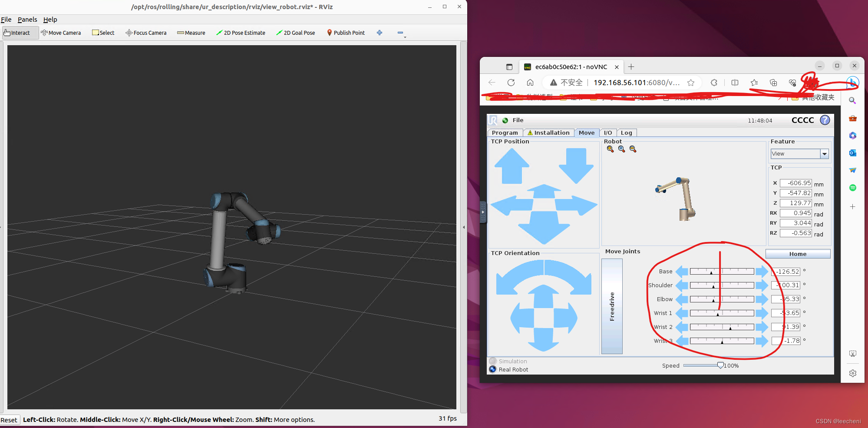Switch to the Installation tab
Image resolution: width=868 pixels, height=428 pixels.
coord(548,133)
